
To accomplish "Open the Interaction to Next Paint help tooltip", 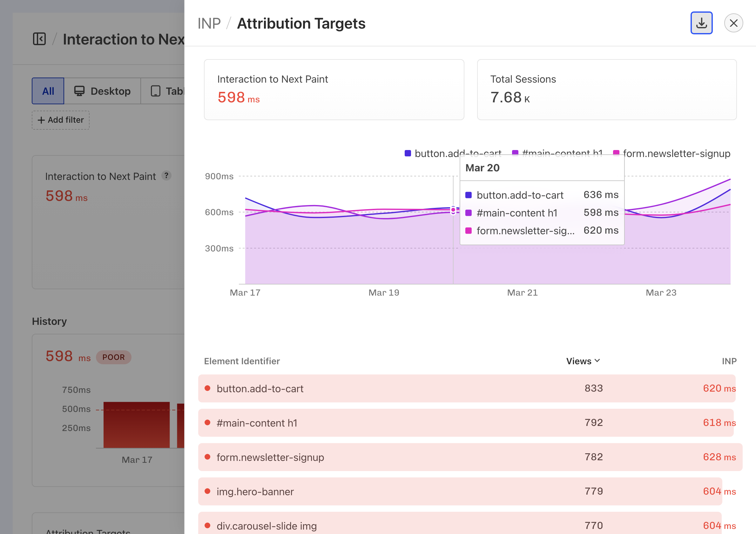I will coord(167,176).
